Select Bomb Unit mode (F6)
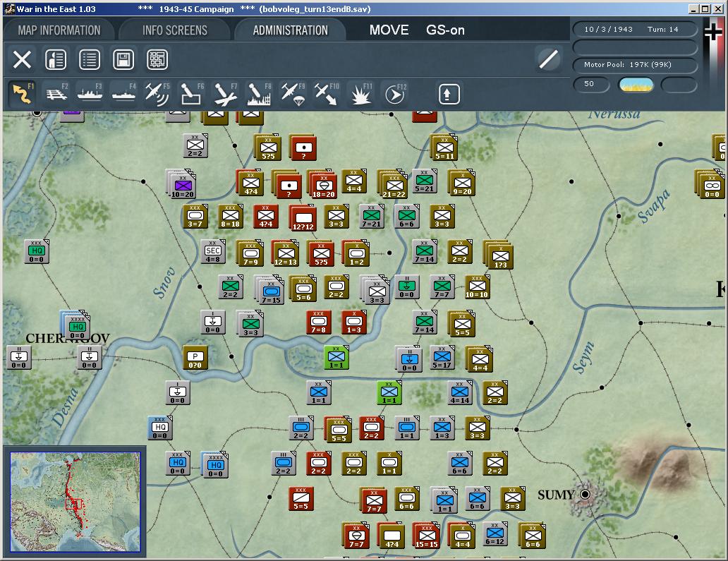The width and height of the screenshot is (728, 561). pos(192,93)
